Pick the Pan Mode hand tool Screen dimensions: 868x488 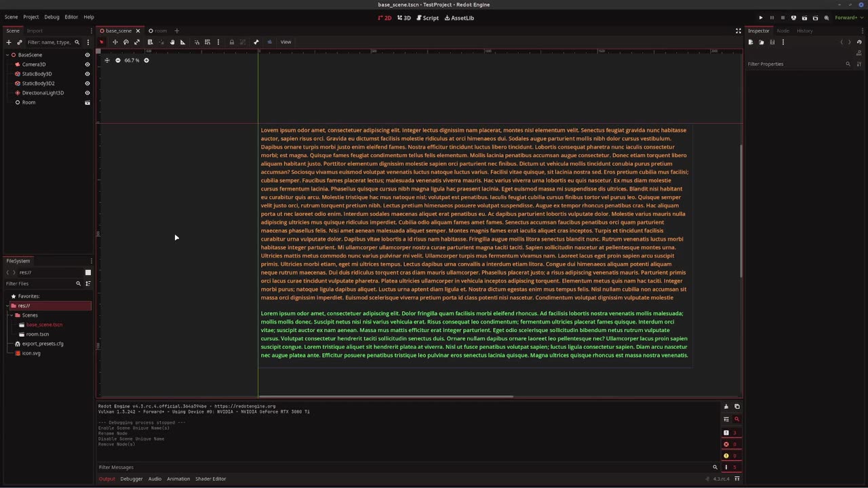tap(172, 42)
